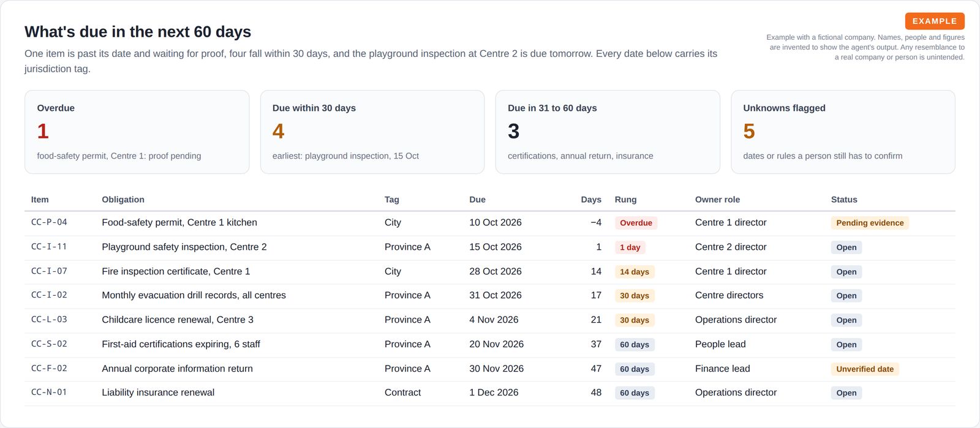980x428 pixels.
Task: Click the 1 day rung badge
Action: pos(630,247)
